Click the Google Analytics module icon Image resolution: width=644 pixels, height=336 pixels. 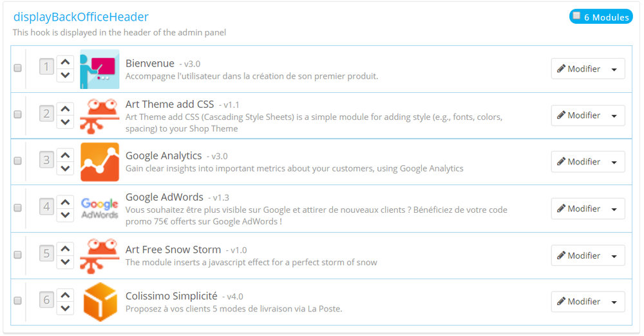100,162
